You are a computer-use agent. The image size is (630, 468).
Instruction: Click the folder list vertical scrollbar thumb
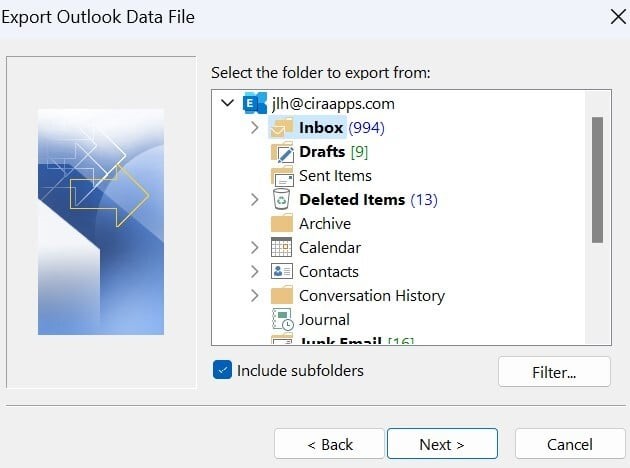[597, 180]
